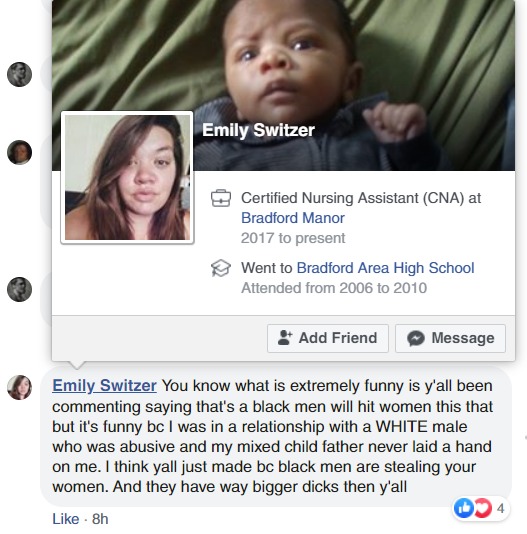Click the profile name on cover photo

(258, 130)
